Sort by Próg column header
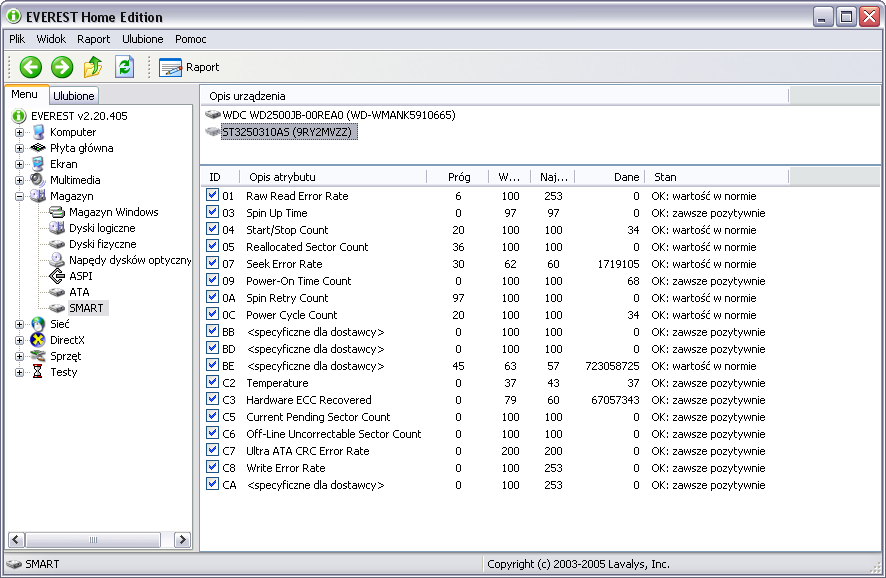Viewport: 886px width, 578px height. coord(458,177)
